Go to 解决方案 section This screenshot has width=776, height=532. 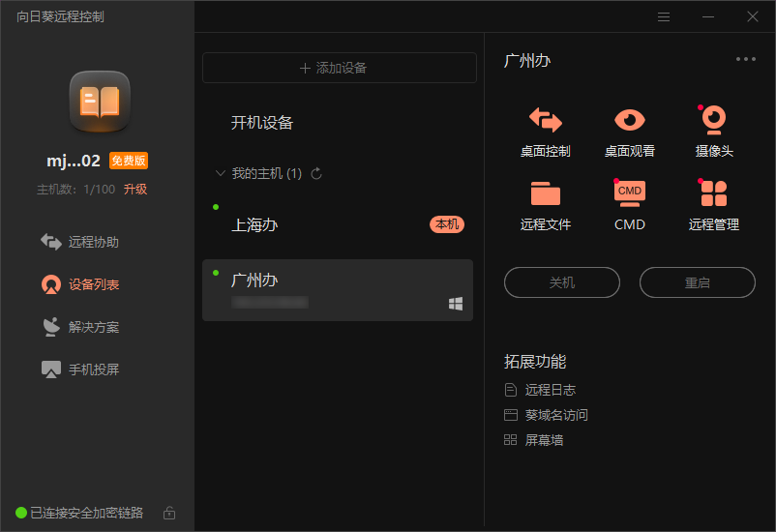93,327
